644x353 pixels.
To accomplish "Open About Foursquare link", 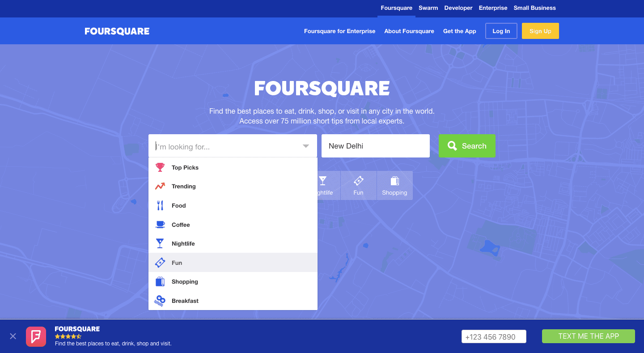I will tap(409, 31).
